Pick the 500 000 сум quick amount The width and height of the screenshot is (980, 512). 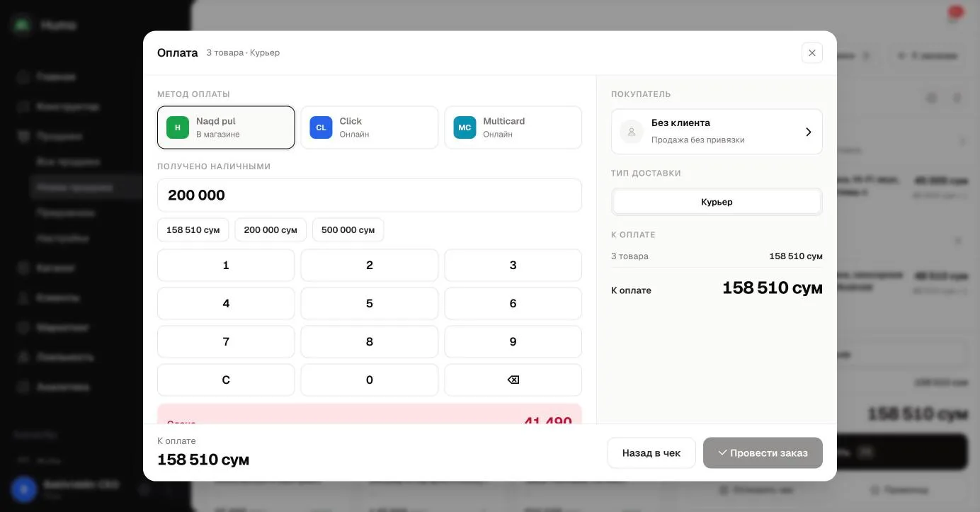click(348, 230)
